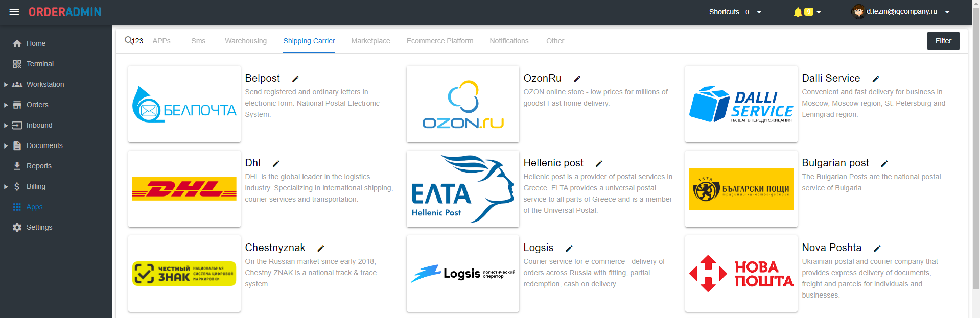980x318 pixels.
Task: Click the Inbound arrow icon
Action: point(17,125)
